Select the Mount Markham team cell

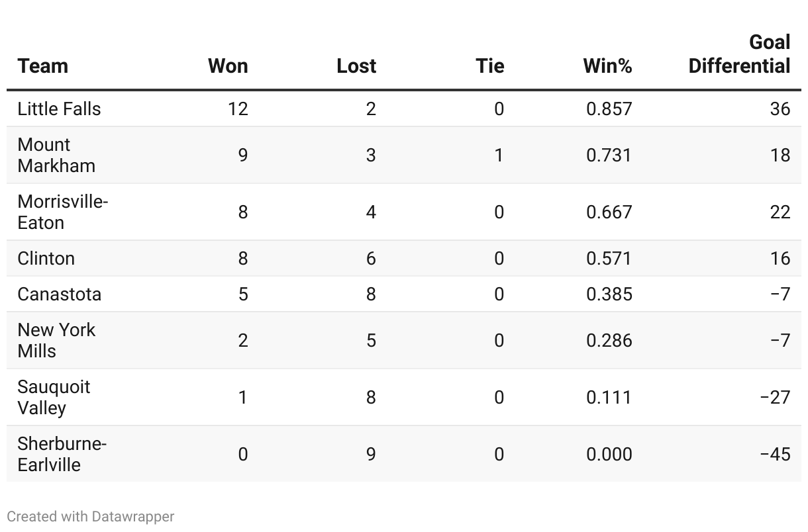click(56, 155)
